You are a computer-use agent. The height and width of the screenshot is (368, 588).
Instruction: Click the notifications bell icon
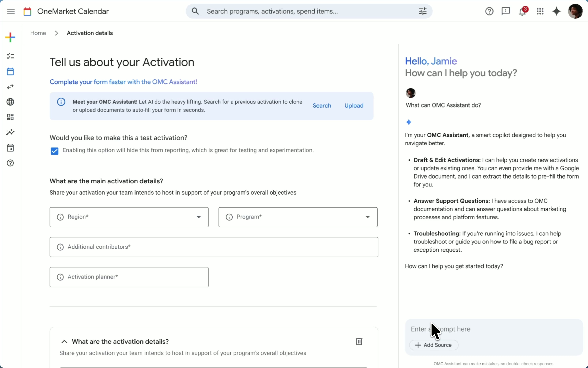(522, 11)
